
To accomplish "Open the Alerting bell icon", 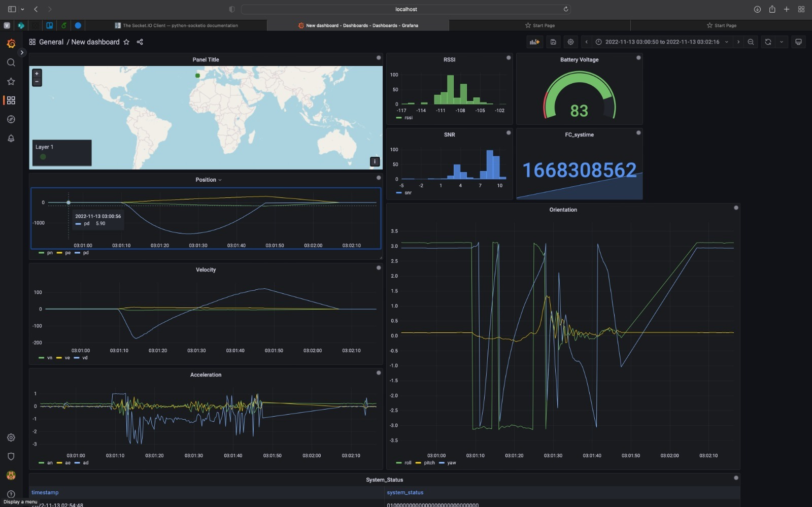I will click(11, 138).
